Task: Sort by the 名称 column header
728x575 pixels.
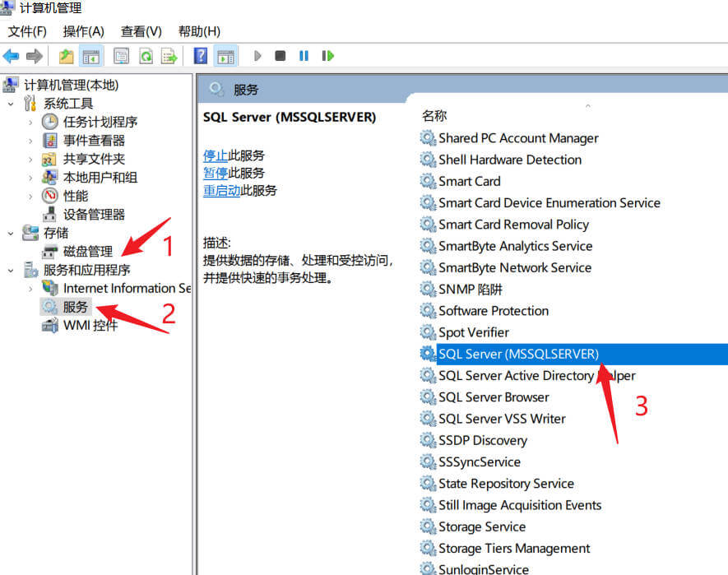Action: [x=434, y=116]
